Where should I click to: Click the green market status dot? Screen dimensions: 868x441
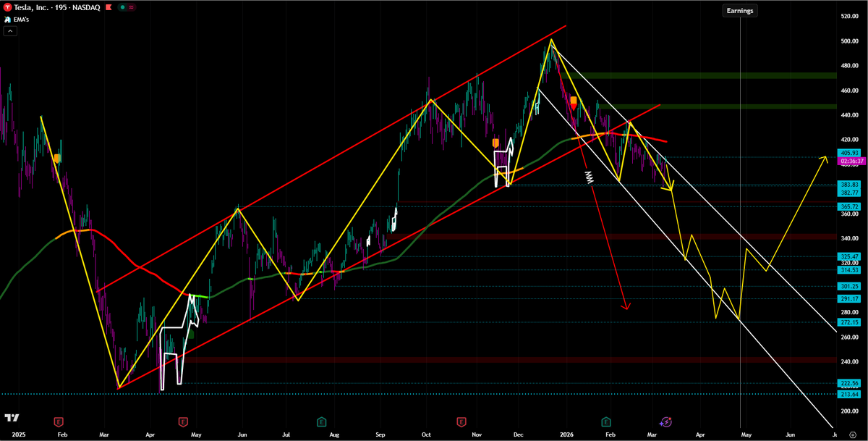(123, 7)
